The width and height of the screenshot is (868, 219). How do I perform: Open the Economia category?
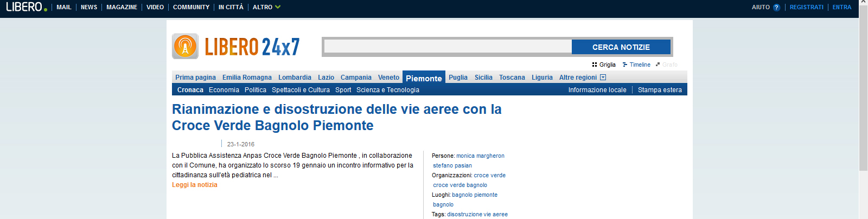pos(224,90)
